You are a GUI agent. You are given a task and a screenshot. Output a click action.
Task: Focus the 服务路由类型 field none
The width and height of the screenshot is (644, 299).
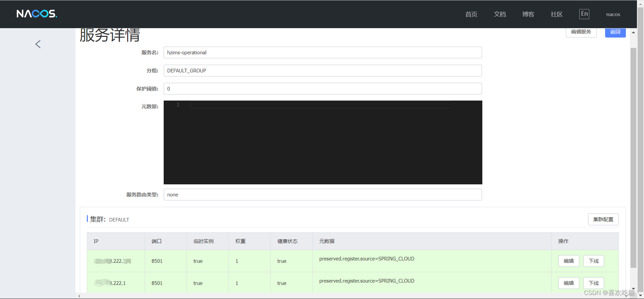click(323, 194)
